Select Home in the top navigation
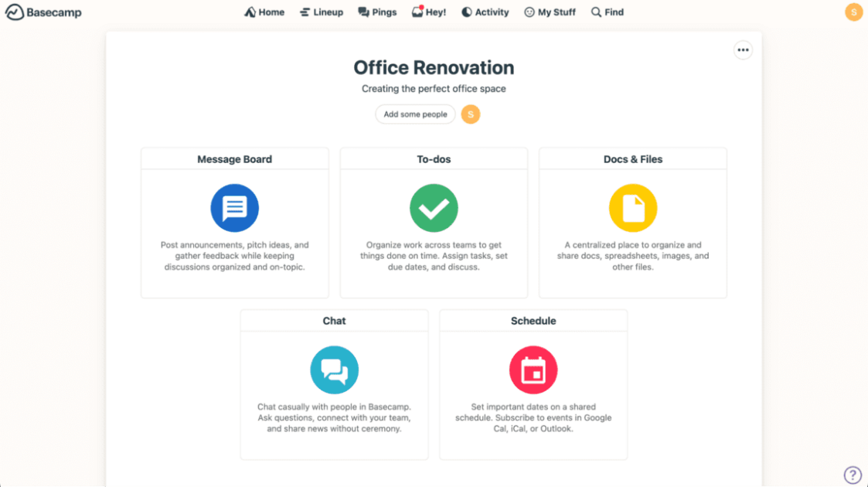Image resolution: width=868 pixels, height=487 pixels. [x=264, y=12]
